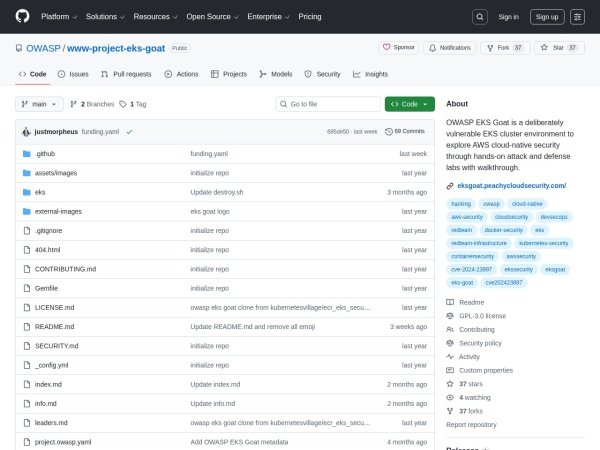Click the search magnifier icon in header
Viewport: 600px width, 450px height.
tap(480, 17)
